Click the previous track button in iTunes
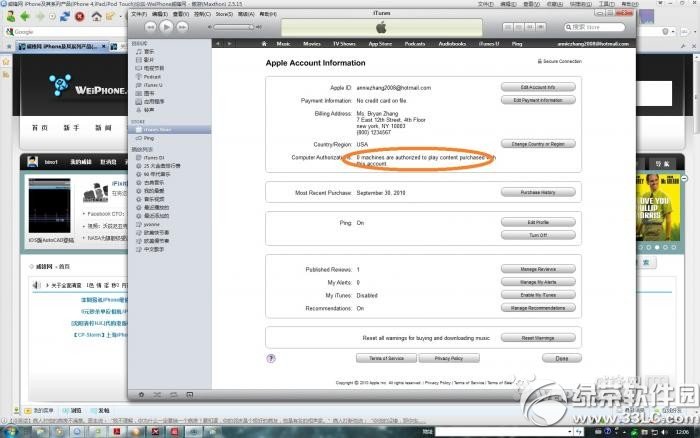This screenshot has width=700, height=438. pyautogui.click(x=149, y=27)
